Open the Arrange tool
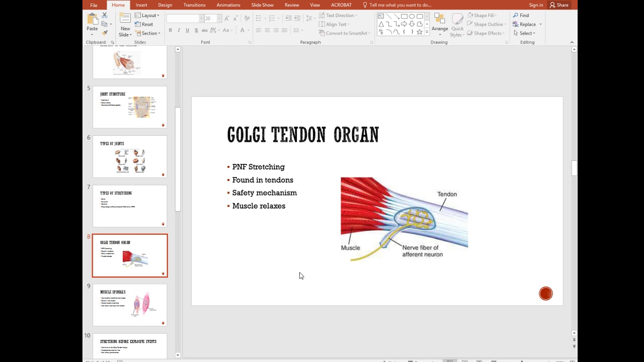This screenshot has height=362, width=644. click(x=440, y=25)
